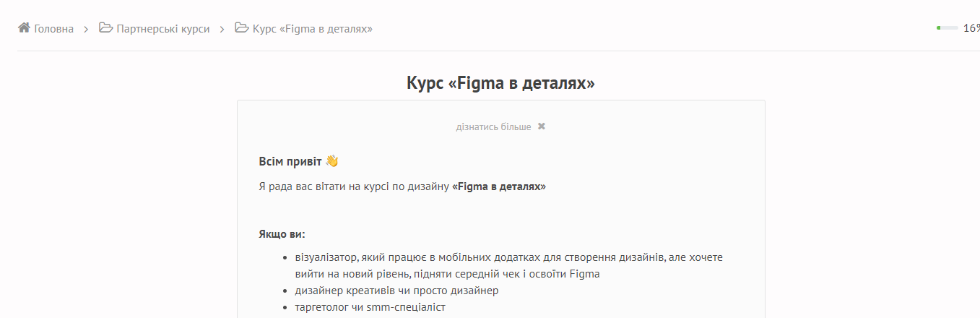Click the chevron after Партнерські курси
980x318 pixels.
pyautogui.click(x=222, y=29)
